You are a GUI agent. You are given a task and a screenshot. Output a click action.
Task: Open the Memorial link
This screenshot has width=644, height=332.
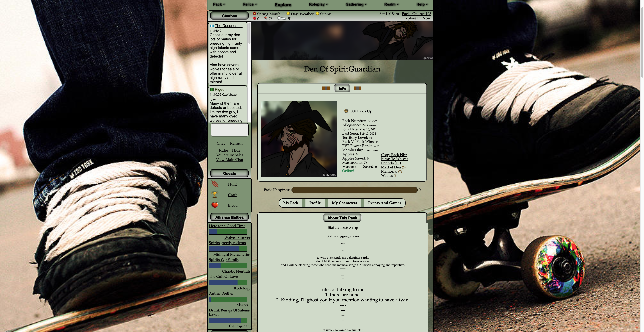tap(389, 171)
